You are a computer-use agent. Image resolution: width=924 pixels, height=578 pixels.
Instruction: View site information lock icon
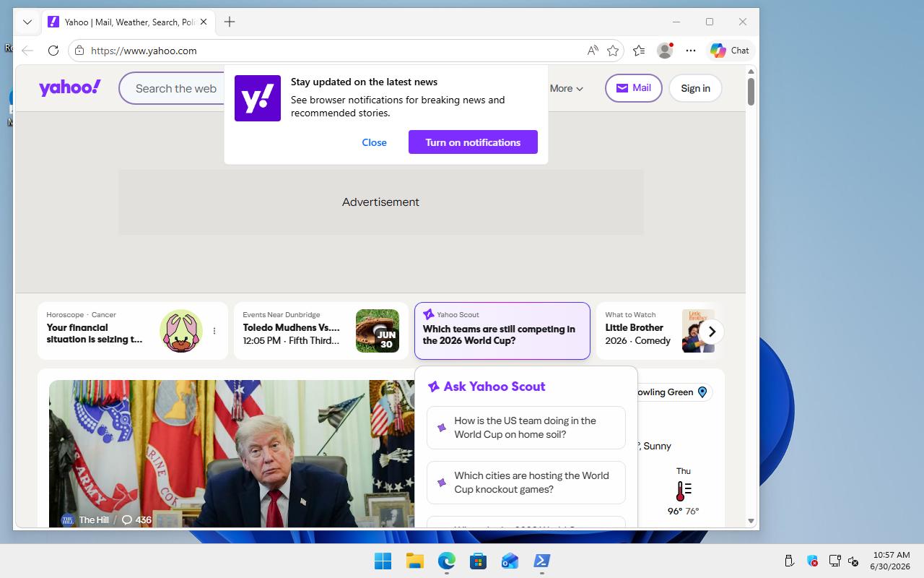click(79, 51)
